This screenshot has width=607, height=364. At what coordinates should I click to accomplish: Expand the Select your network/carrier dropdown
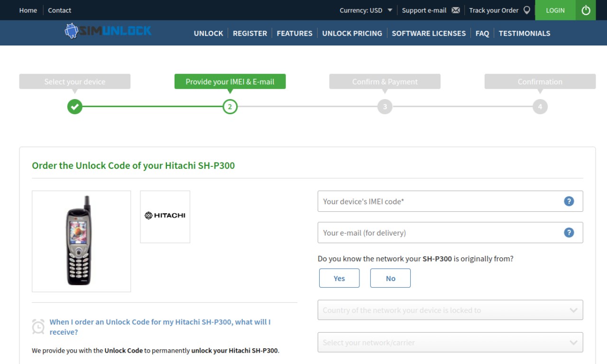tap(450, 342)
